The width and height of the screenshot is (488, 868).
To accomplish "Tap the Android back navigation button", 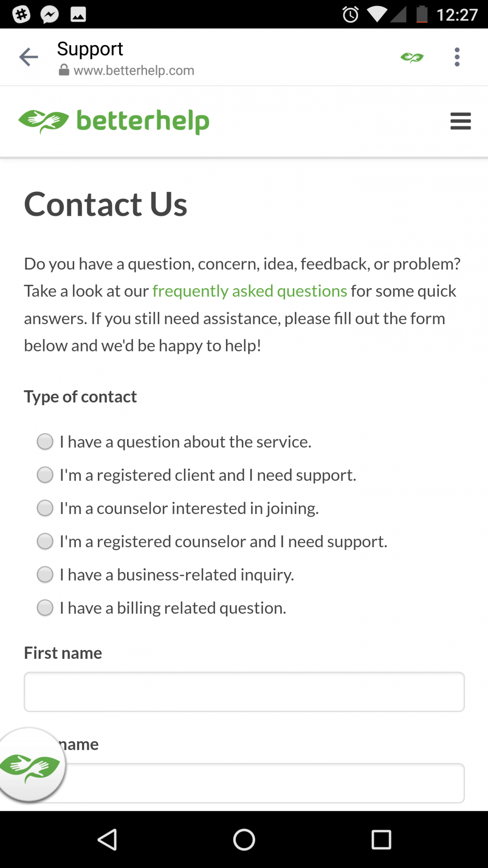I will (107, 839).
